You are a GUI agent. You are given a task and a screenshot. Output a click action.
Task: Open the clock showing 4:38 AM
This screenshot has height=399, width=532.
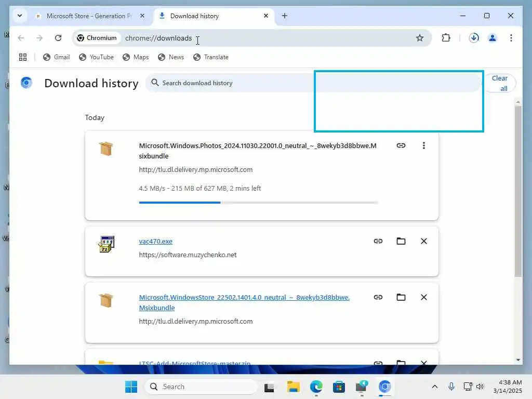508,387
